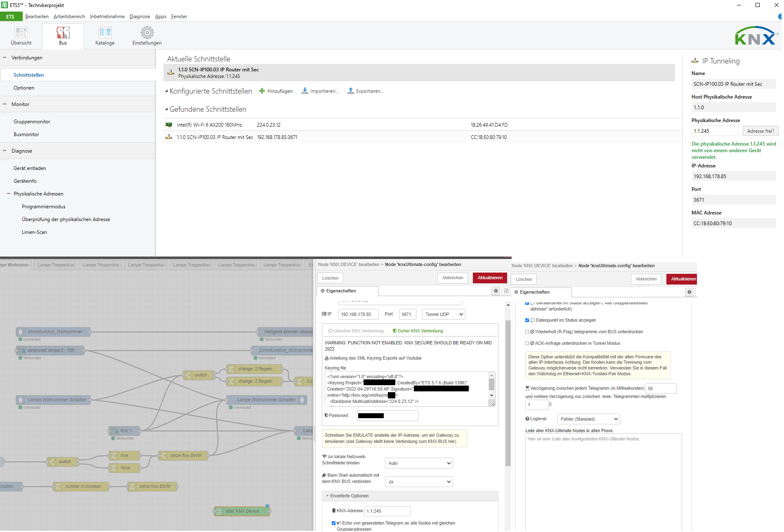Image resolution: width=784 pixels, height=532 pixels.
Task: Click the Adresse frei? button
Action: click(760, 131)
